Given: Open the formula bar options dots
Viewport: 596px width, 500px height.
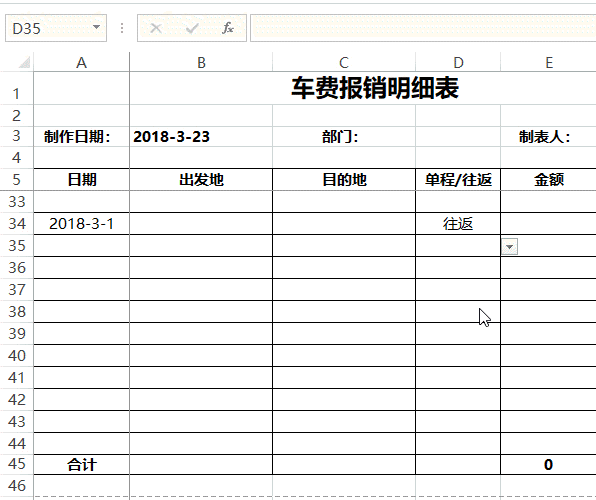Looking at the screenshot, I should click(122, 28).
